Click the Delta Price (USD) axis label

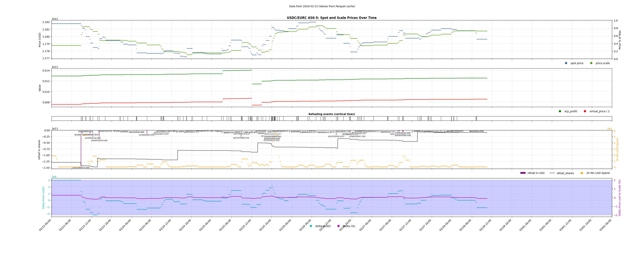(x=44, y=198)
